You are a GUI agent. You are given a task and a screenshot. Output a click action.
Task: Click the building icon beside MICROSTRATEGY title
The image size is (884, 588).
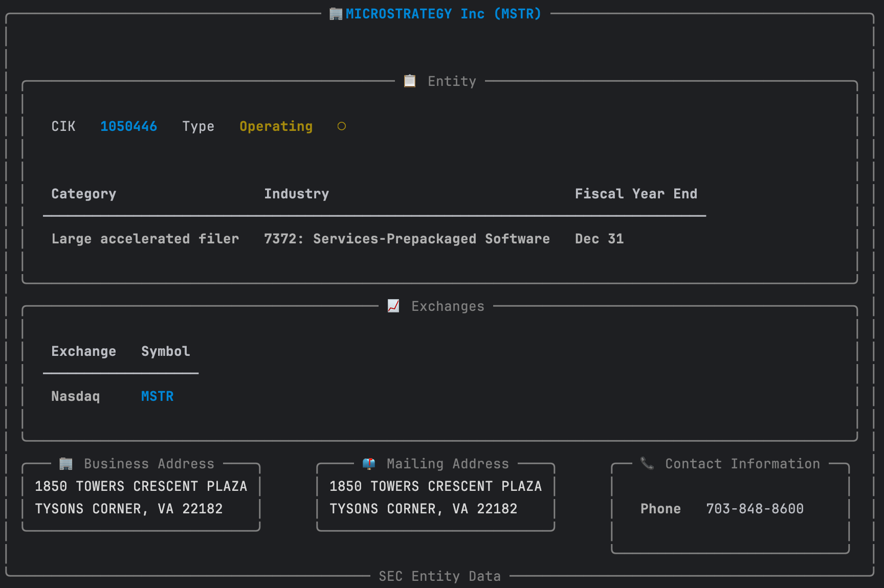pyautogui.click(x=336, y=14)
